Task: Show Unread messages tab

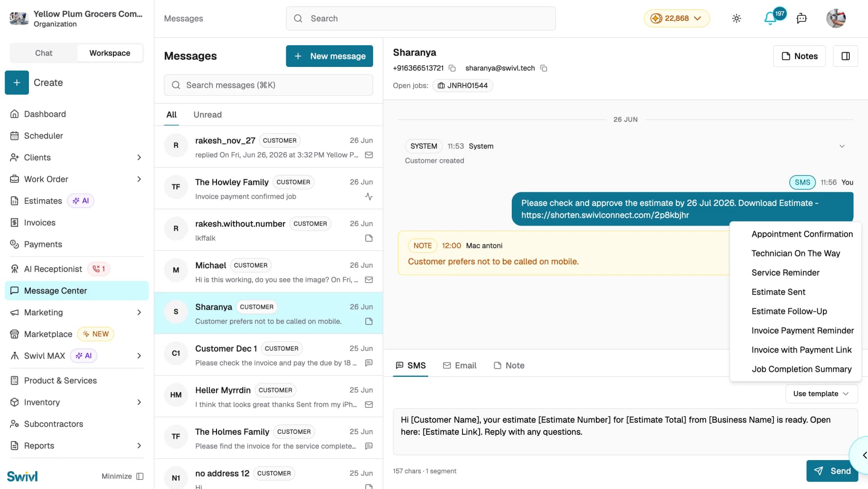Action: pos(208,115)
